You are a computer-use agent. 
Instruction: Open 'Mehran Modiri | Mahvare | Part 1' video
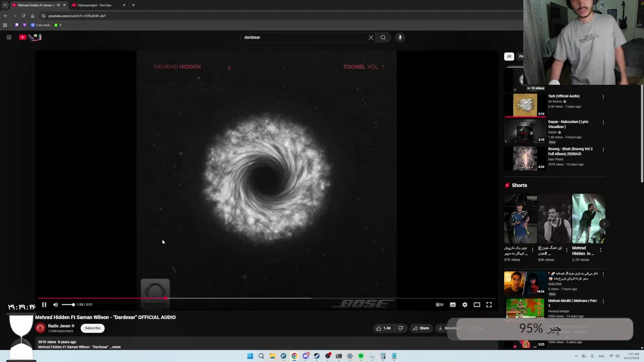pos(572,303)
